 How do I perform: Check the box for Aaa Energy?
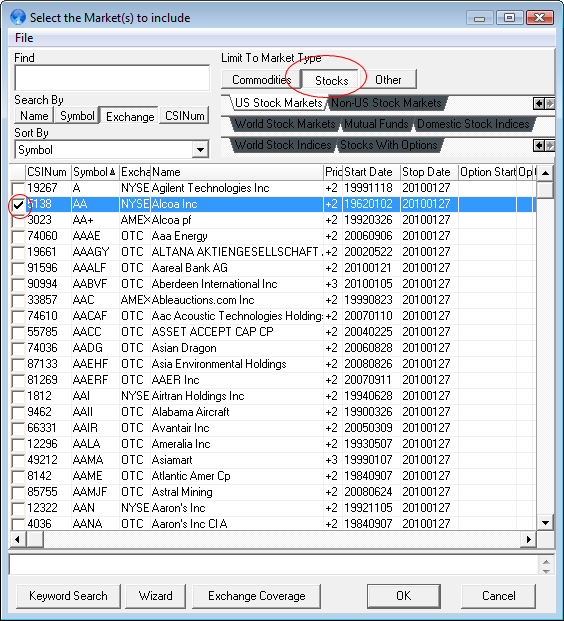pyautogui.click(x=18, y=236)
